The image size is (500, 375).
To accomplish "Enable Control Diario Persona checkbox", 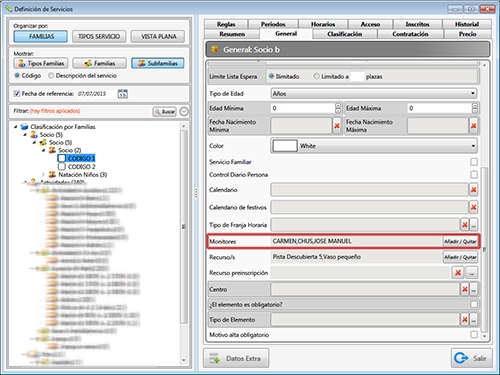I will [474, 174].
